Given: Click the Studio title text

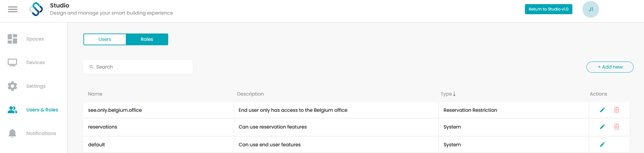Looking at the screenshot, I should tap(60, 6).
